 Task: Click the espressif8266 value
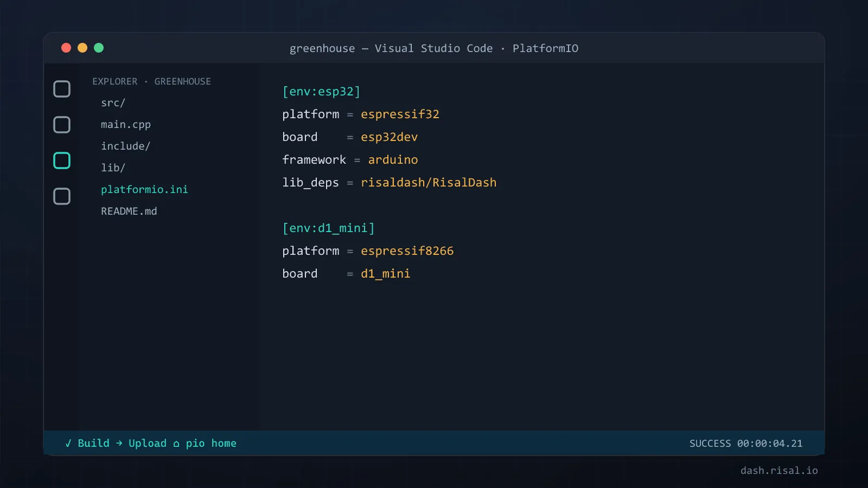(x=407, y=251)
